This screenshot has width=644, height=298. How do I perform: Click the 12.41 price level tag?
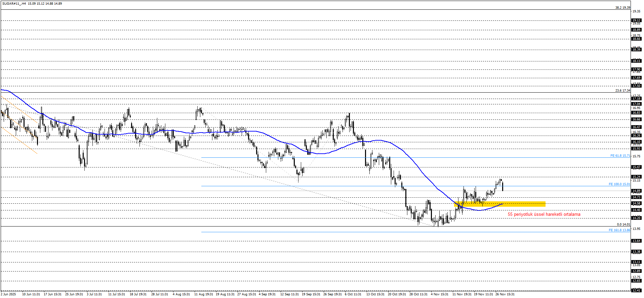636,290
